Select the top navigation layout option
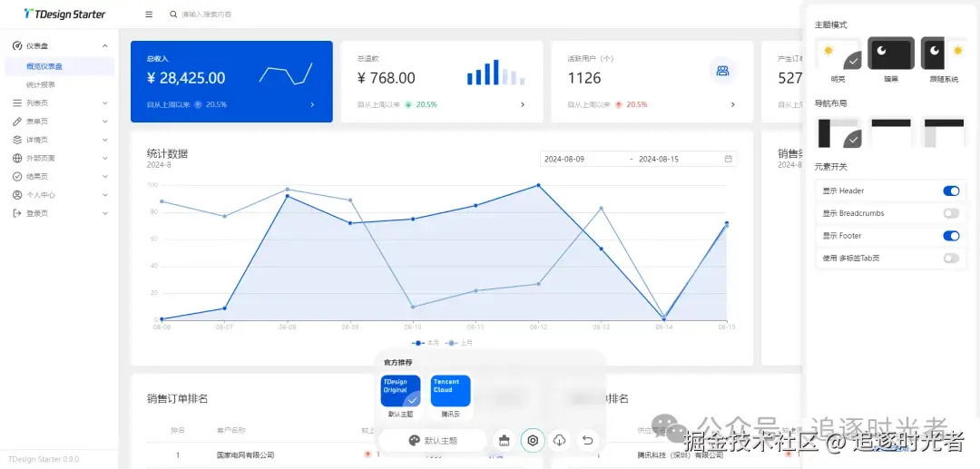The image size is (980, 469). click(891, 132)
